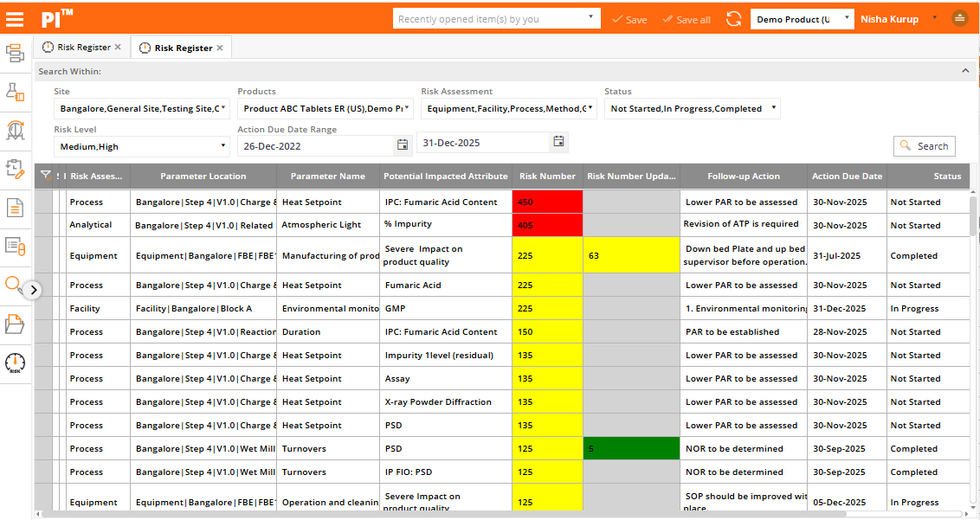Screen dimensions: 980x520
Task: Click the Search button
Action: coord(925,145)
